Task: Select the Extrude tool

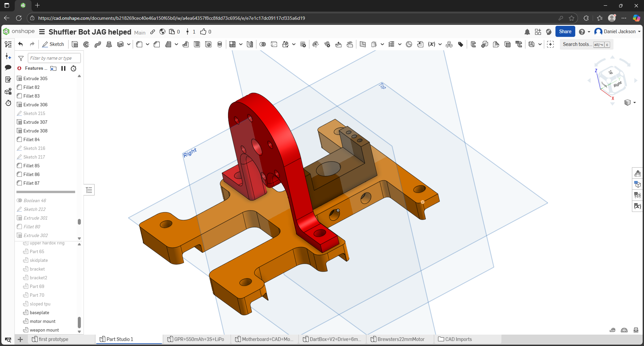Action: 75,44
